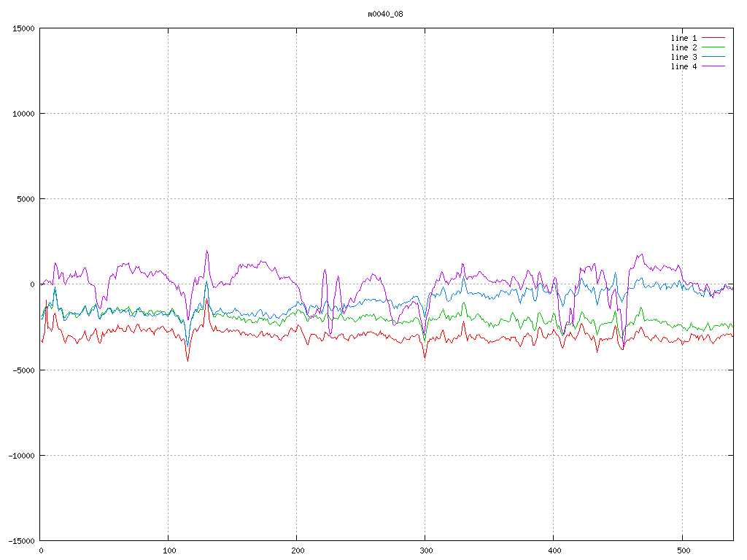The height and width of the screenshot is (560, 747).
Task: Click the 200 x-axis label
Action: click(x=298, y=551)
